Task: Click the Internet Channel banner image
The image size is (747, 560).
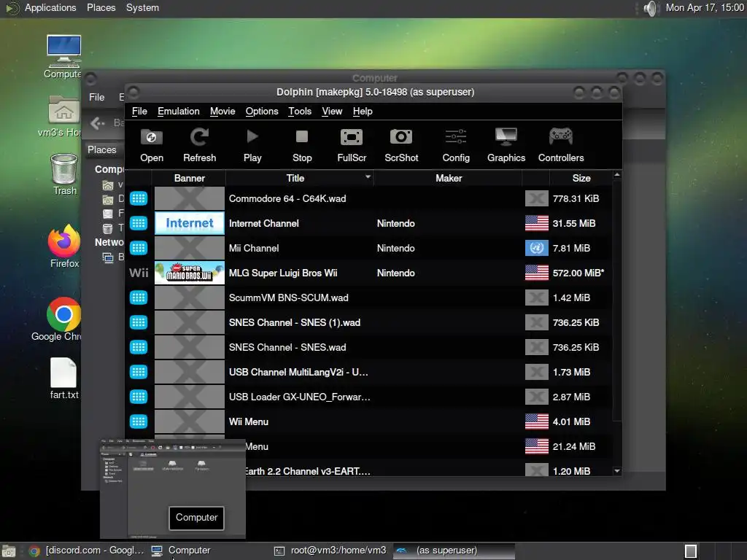Action: click(189, 223)
